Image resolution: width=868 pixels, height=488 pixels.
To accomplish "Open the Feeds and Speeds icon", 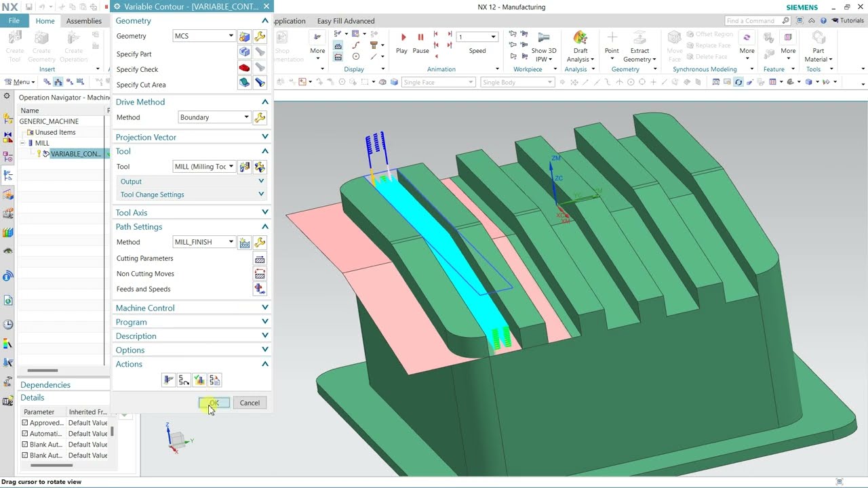I will pyautogui.click(x=260, y=289).
